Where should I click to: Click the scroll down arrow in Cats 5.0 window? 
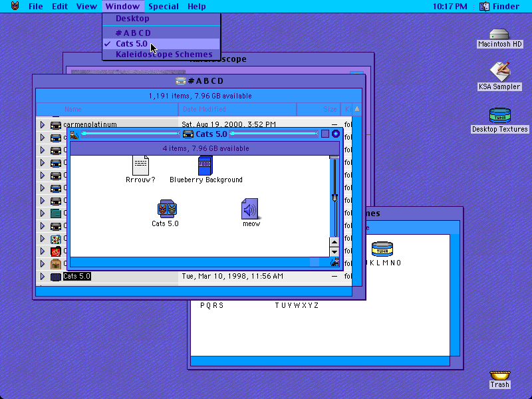coord(334,252)
